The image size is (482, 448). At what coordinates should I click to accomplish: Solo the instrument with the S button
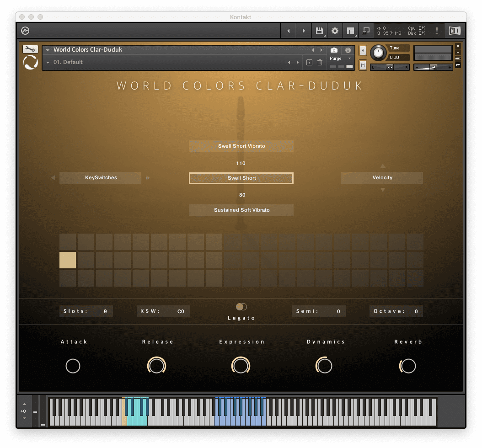pyautogui.click(x=363, y=50)
